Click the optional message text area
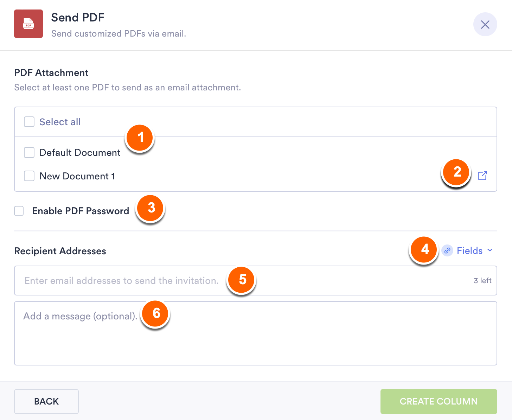This screenshot has height=420, width=512. [255, 338]
